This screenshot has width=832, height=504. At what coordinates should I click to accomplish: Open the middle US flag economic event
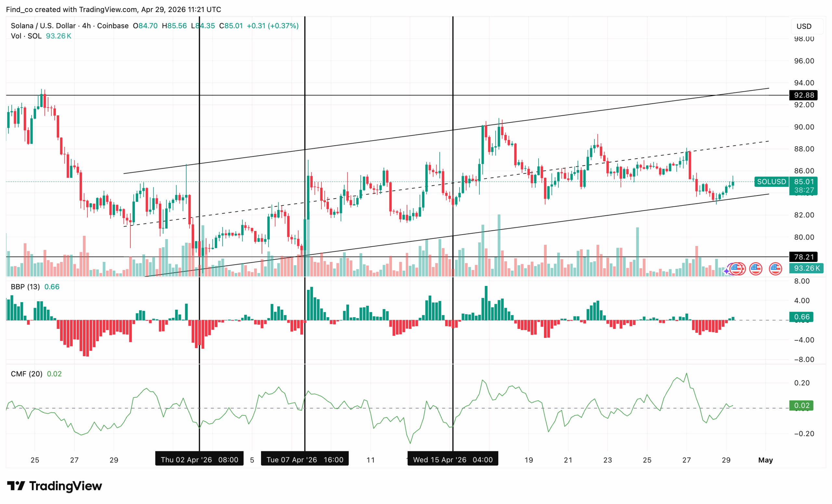click(756, 269)
